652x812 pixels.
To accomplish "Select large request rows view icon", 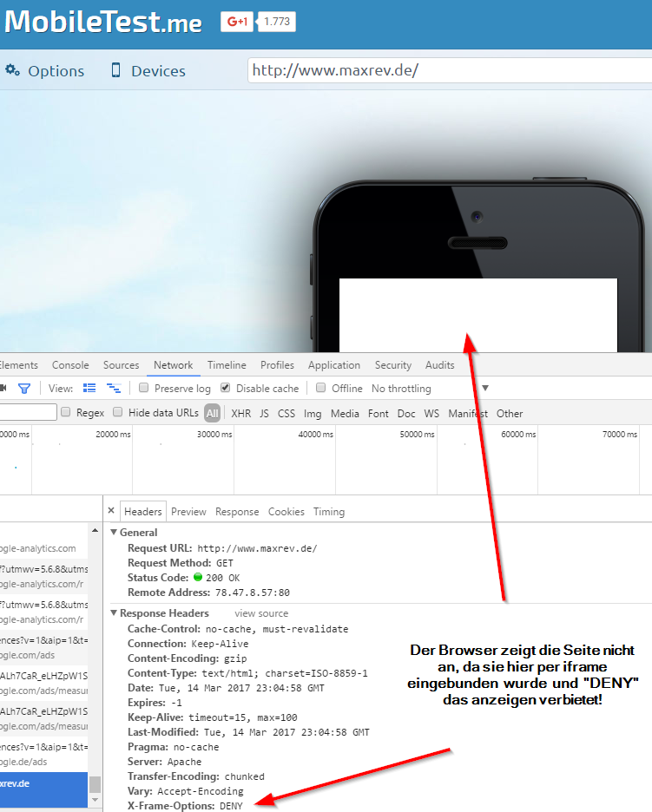I will coord(89,388).
